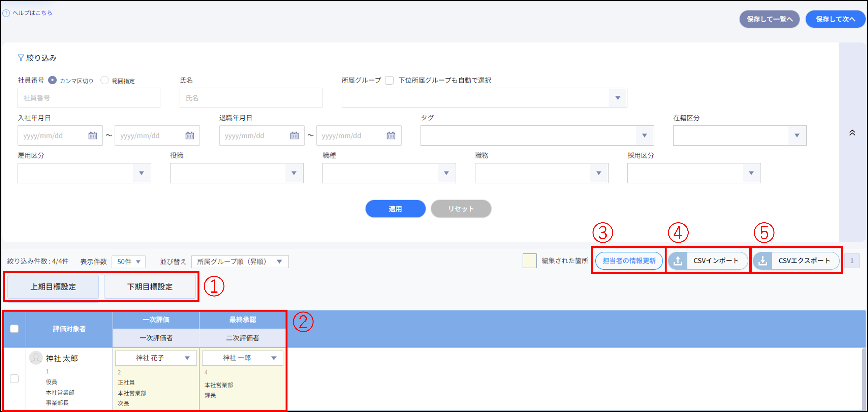This screenshot has height=412, width=868.
Task: Switch to the 上期目標設定 tab
Action: (x=53, y=287)
